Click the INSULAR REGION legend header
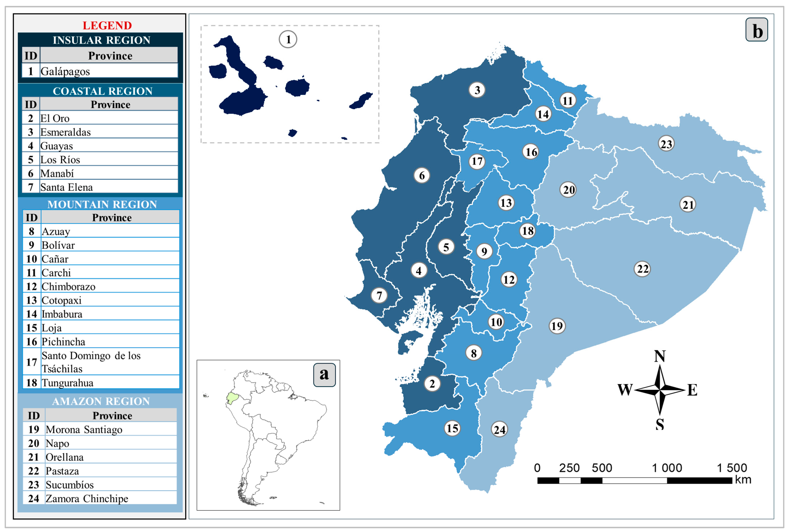This screenshot has width=791, height=532. [x=101, y=40]
